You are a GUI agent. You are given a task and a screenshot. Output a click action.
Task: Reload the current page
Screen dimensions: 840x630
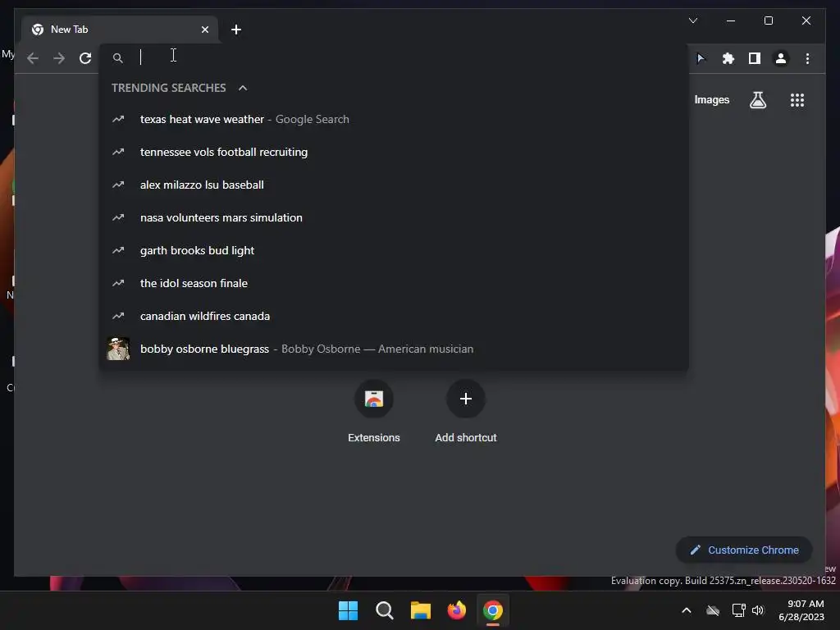pos(85,58)
